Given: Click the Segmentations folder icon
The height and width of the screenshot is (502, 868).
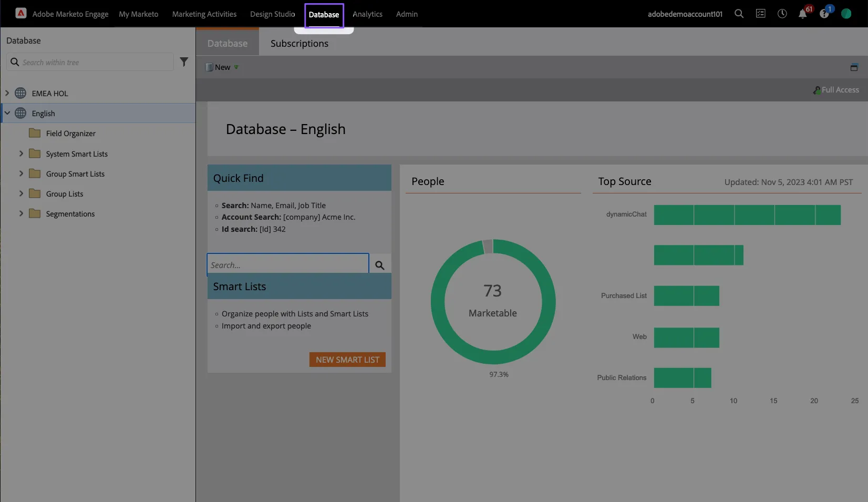Looking at the screenshot, I should [x=35, y=213].
